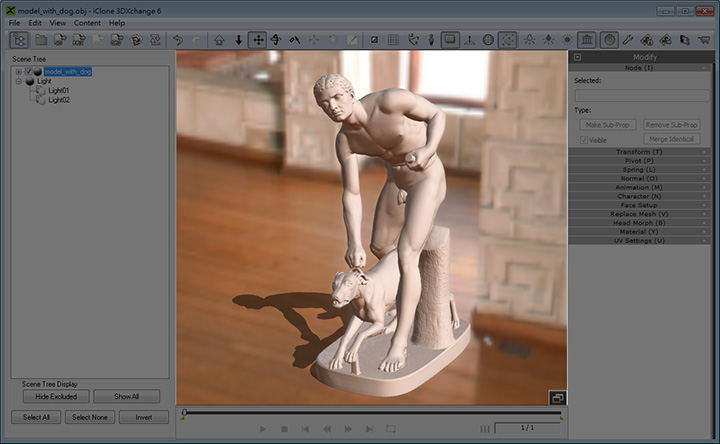Click the sun light icon
720x444 pixels.
pyautogui.click(x=568, y=40)
